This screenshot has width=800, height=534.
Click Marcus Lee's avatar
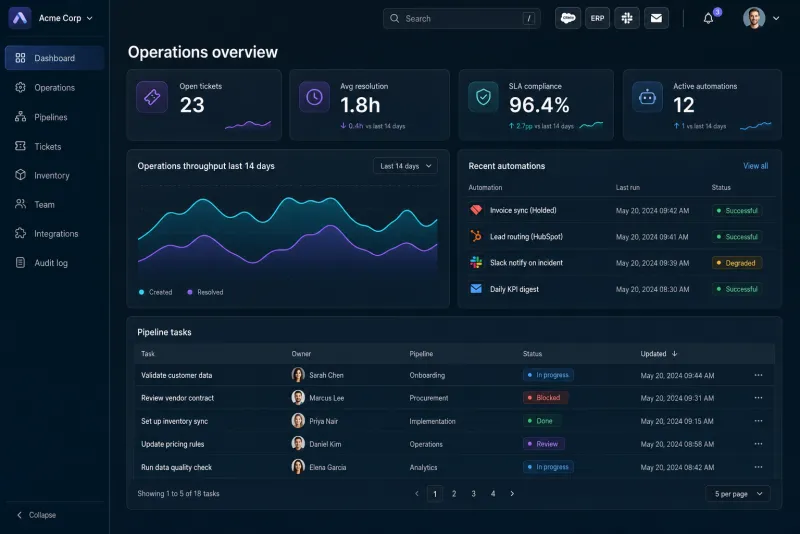click(x=298, y=397)
